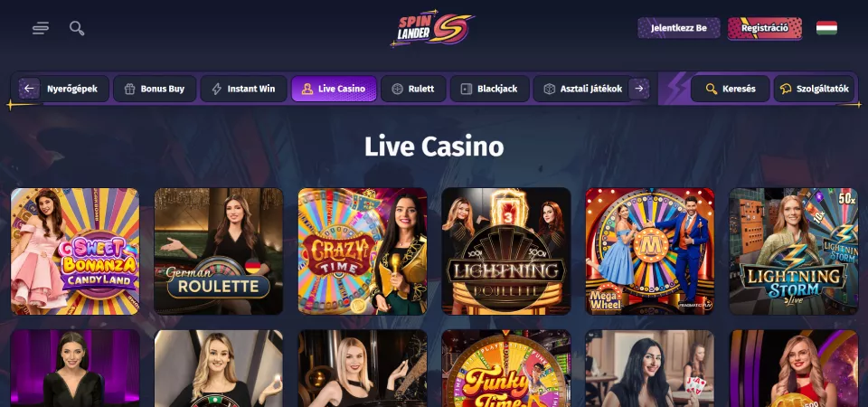Click the Spin Lander logo

click(x=433, y=28)
